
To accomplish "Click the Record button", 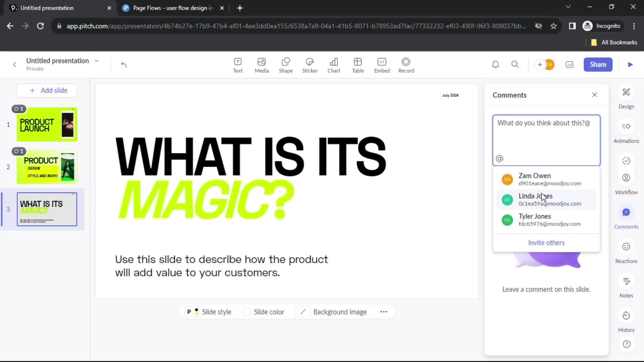I will (x=406, y=64).
